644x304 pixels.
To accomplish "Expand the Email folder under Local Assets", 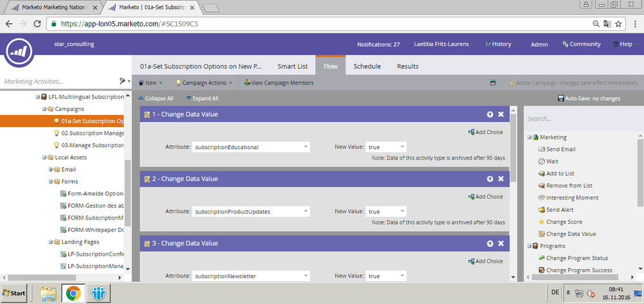I will click(x=50, y=169).
